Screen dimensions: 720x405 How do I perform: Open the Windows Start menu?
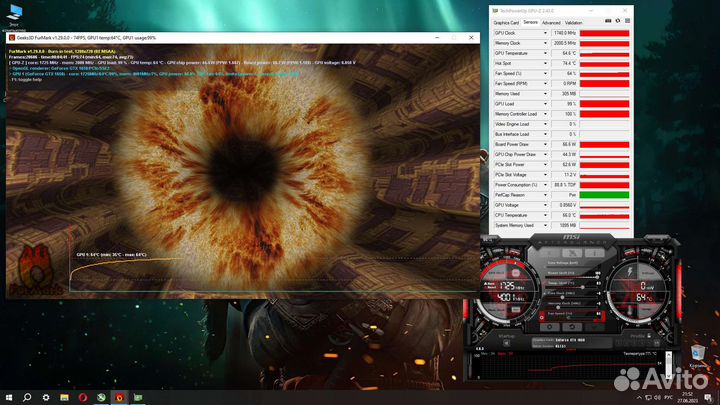[9, 397]
